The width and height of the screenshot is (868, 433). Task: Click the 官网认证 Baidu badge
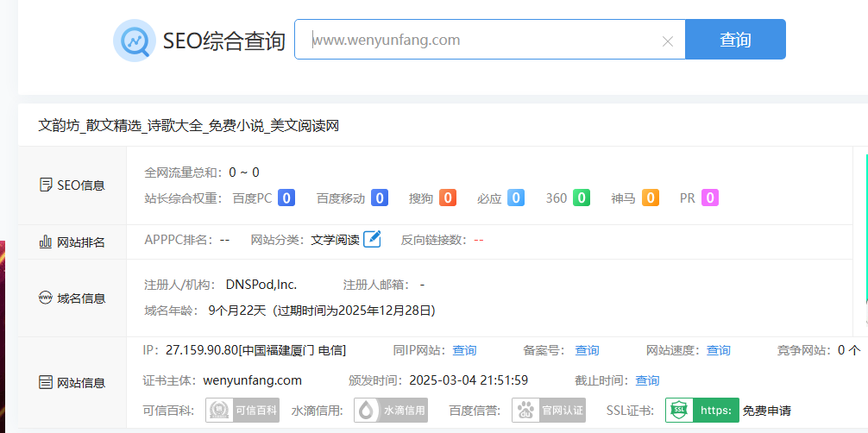549,411
